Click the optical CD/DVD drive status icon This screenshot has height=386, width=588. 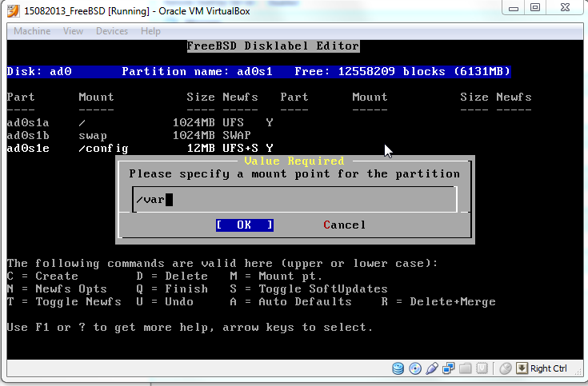(414, 368)
